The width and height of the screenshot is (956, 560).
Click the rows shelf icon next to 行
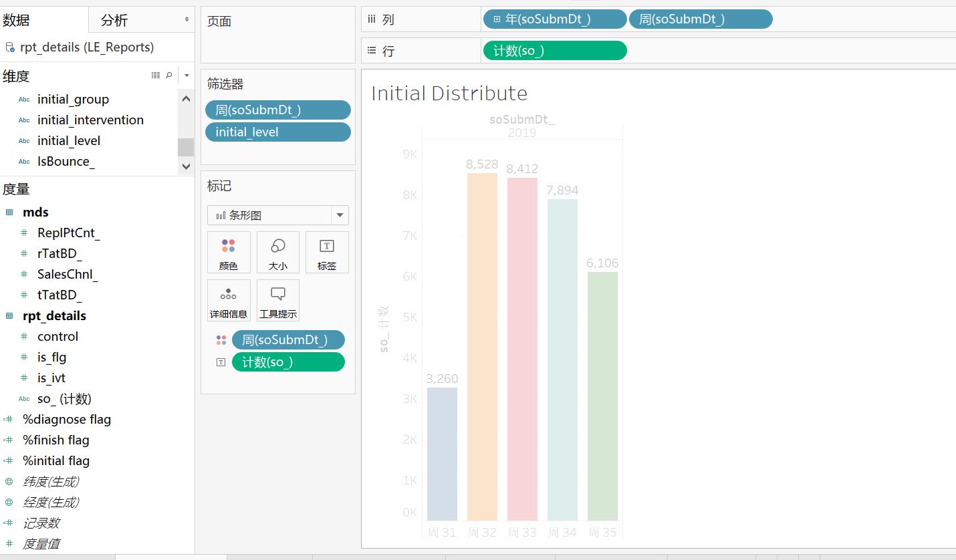point(372,51)
